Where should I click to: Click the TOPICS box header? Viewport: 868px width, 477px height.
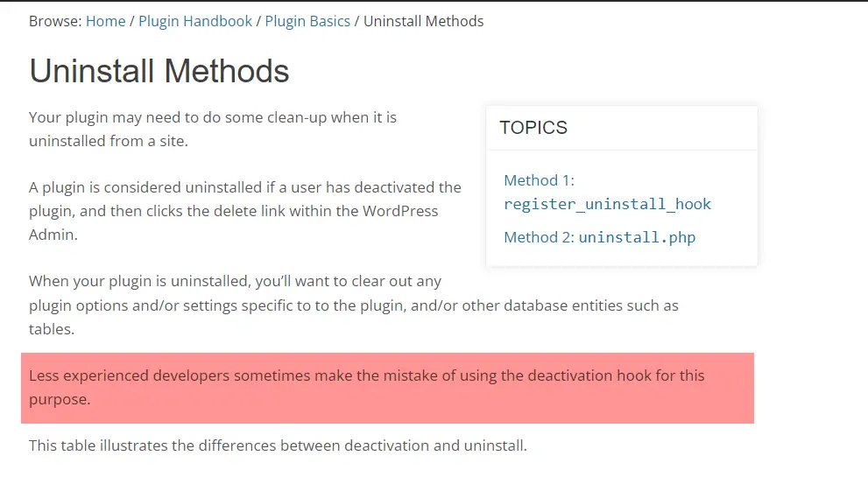coord(533,128)
